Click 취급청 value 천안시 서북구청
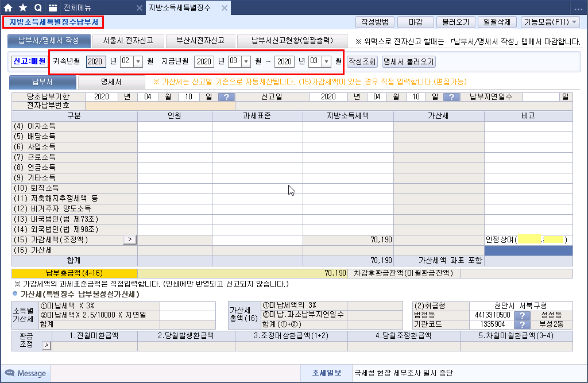 click(x=520, y=306)
